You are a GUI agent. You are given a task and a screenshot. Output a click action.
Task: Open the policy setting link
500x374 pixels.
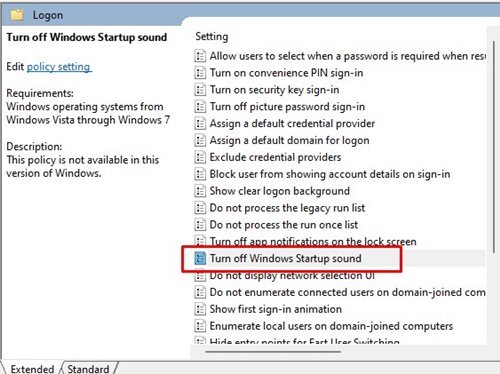(58, 67)
